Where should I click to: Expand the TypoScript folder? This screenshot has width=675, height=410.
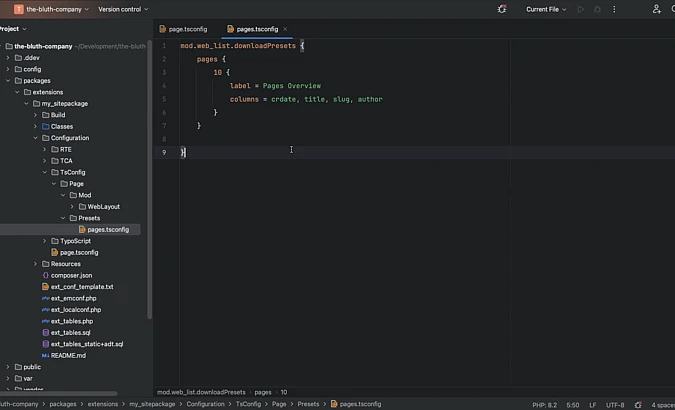click(x=44, y=241)
